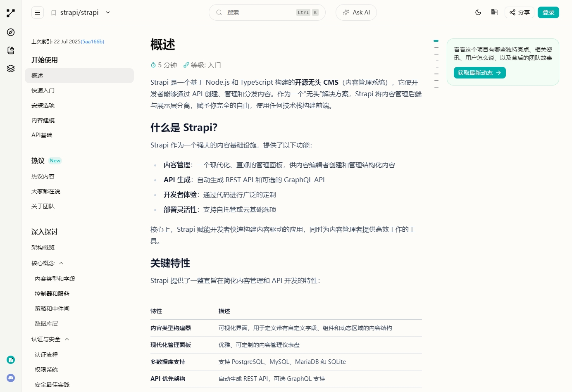572x392 pixels.
Task: Click the 分享 share button
Action: [520, 12]
